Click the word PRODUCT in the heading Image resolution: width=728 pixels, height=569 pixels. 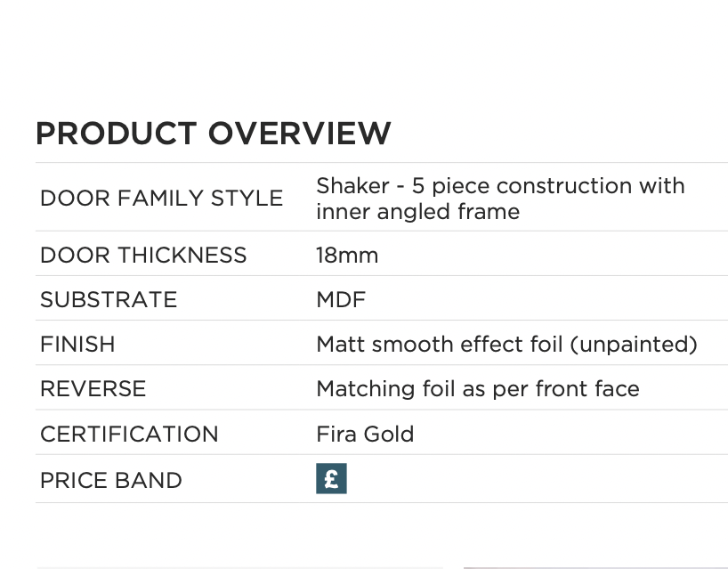[x=116, y=134]
